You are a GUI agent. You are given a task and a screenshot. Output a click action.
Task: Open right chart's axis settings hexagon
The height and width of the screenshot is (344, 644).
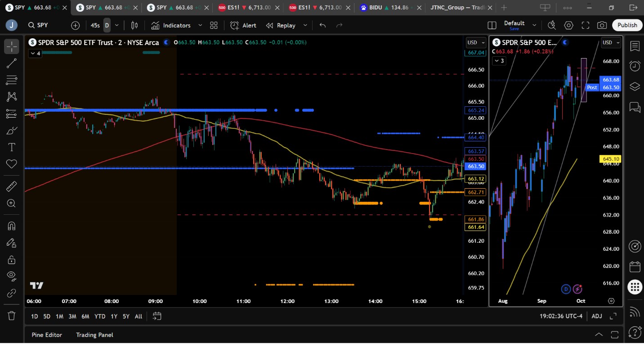(x=611, y=301)
